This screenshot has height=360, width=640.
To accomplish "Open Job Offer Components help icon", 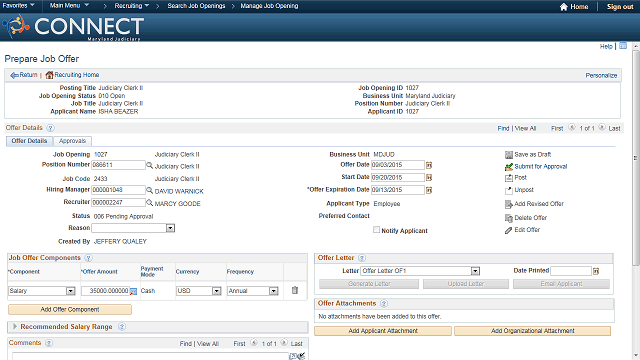I will point(88,258).
